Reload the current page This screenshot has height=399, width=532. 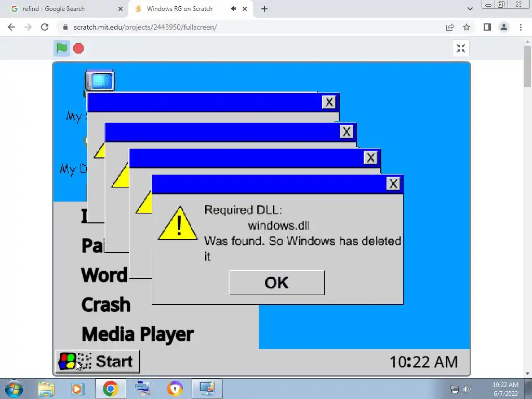coord(45,27)
